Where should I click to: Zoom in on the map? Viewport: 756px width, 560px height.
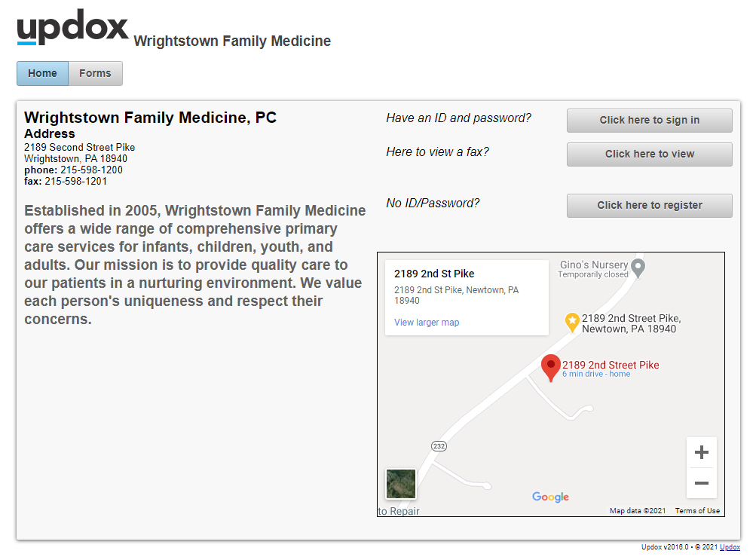tap(701, 451)
